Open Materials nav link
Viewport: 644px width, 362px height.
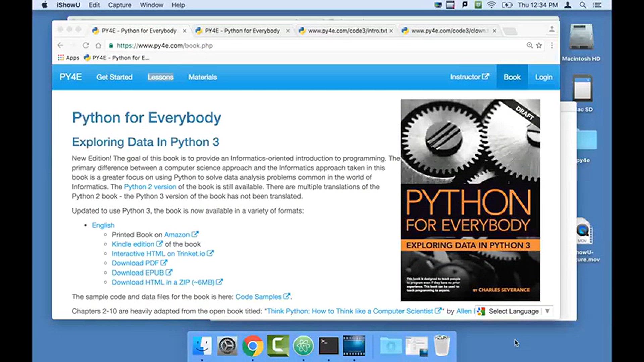[203, 77]
